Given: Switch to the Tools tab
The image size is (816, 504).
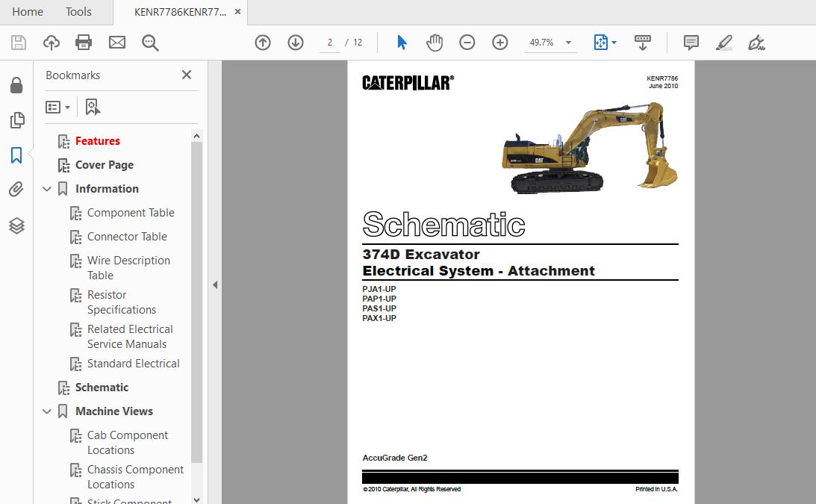Looking at the screenshot, I should click(78, 12).
